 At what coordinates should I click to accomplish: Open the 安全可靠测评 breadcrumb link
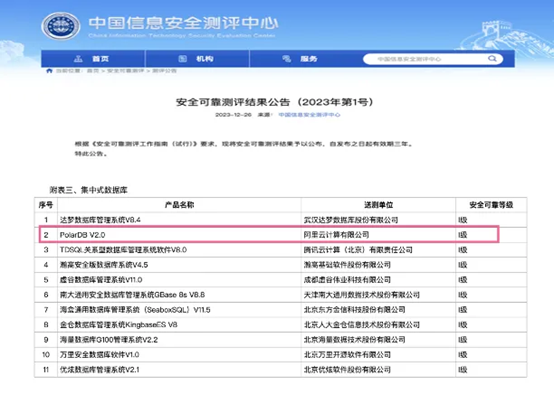point(125,71)
